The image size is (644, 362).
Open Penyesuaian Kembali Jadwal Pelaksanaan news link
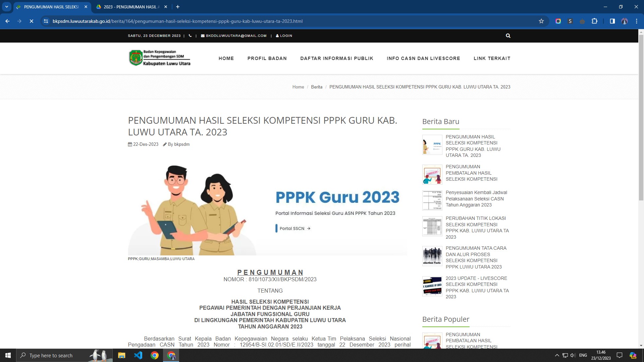pos(476,199)
